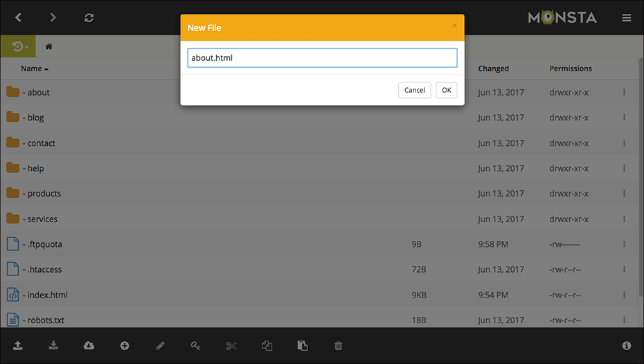The width and height of the screenshot is (644, 364).
Task: Close the New File dialog
Action: pos(454,26)
